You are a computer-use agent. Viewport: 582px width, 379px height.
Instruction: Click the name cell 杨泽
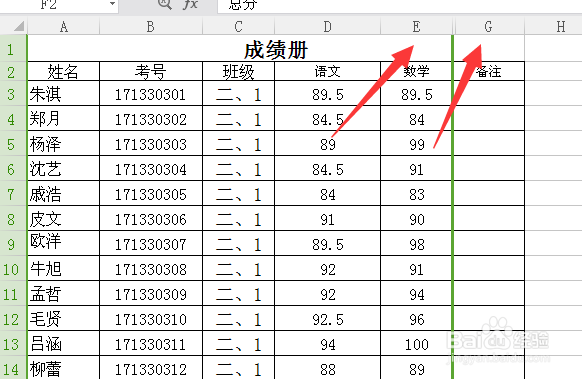[63, 144]
